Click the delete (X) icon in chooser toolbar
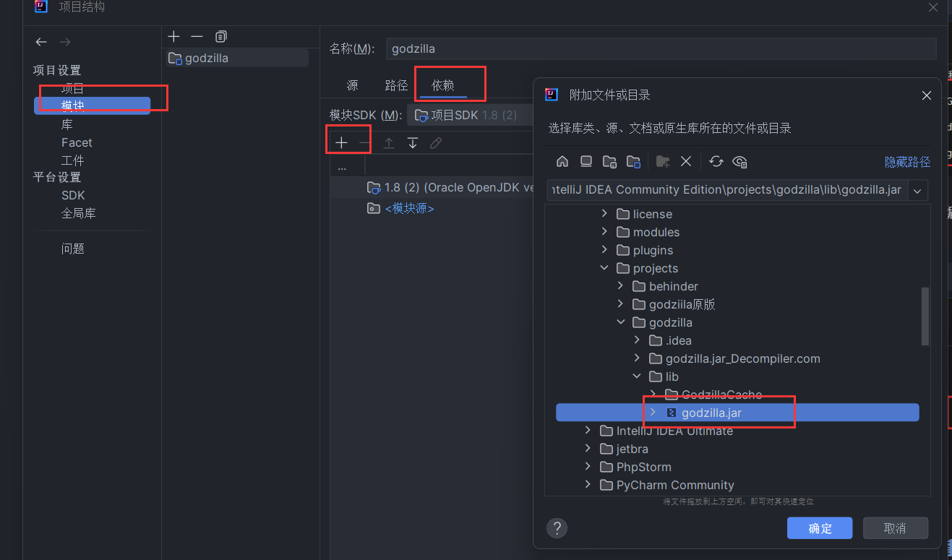952x560 pixels. (x=686, y=161)
